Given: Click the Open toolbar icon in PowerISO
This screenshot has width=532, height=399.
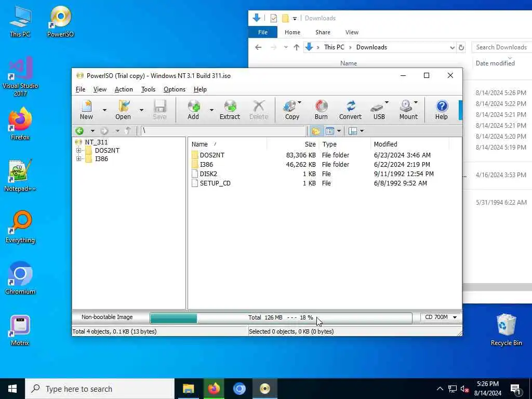Looking at the screenshot, I should pos(123,110).
